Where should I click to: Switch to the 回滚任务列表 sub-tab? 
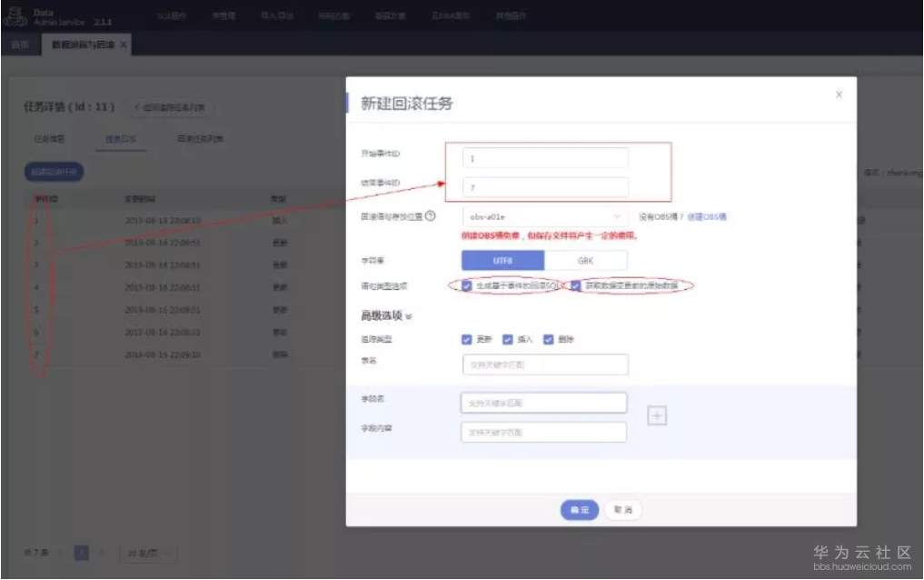[201, 139]
